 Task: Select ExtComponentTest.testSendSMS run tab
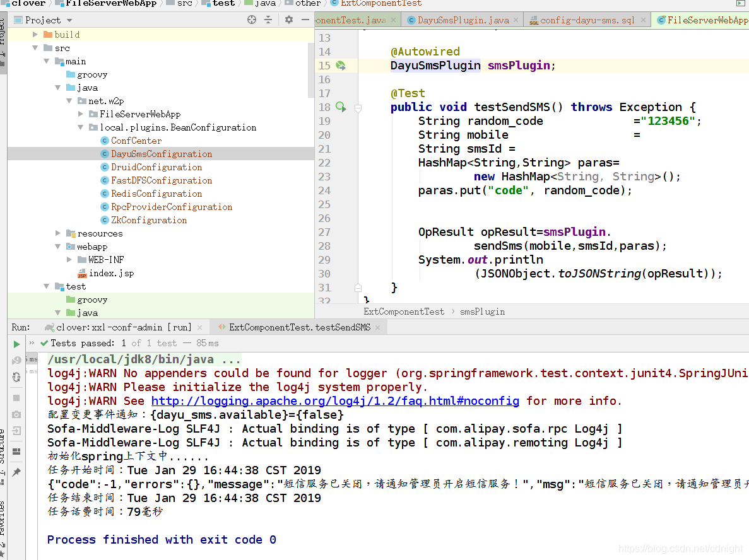pyautogui.click(x=300, y=327)
